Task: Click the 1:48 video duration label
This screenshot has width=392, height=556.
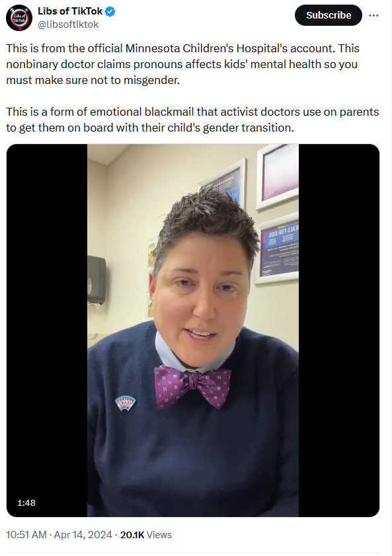Action: click(26, 503)
